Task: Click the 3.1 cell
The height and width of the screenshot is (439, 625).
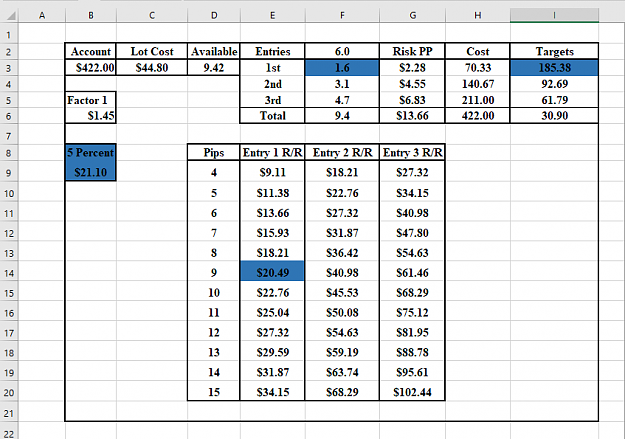Action: click(342, 84)
